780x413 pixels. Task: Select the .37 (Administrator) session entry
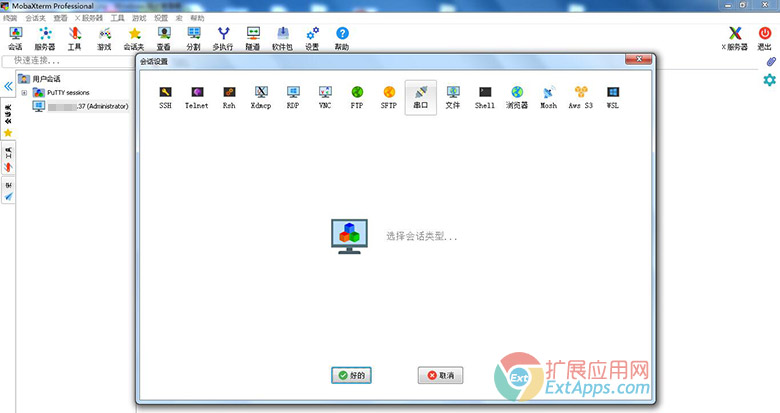click(x=81, y=106)
